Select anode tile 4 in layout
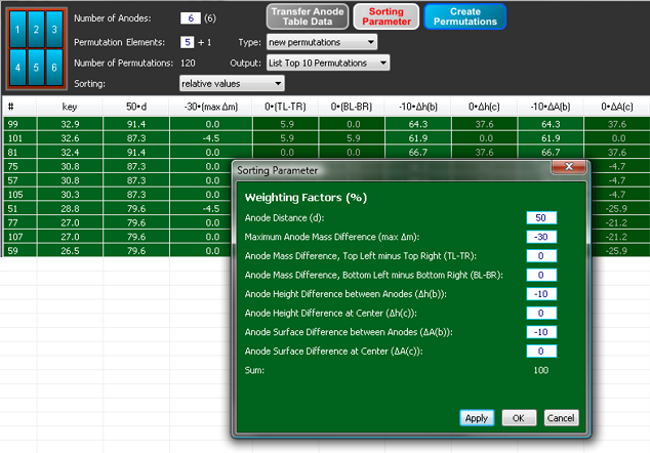The image size is (650, 453). coord(17,67)
